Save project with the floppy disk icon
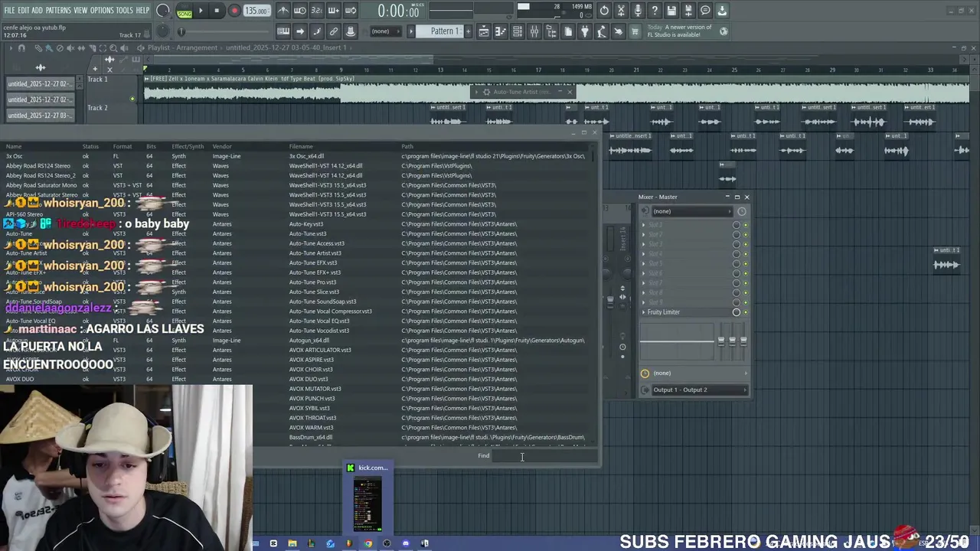Screen dimensions: 980x551 pos(671,11)
